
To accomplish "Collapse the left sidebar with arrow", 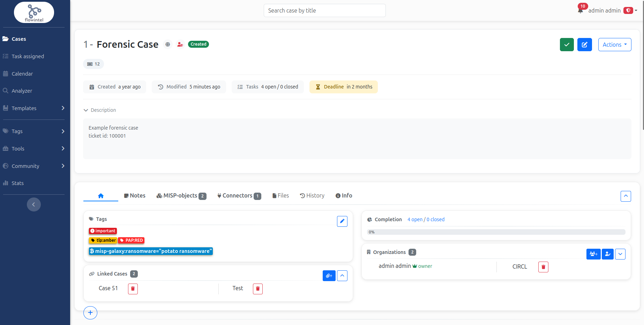I will pyautogui.click(x=34, y=204).
